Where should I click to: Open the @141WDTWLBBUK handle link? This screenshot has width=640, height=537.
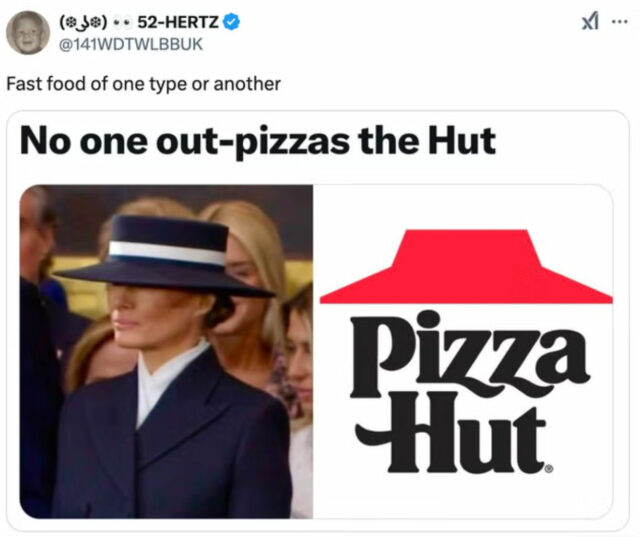[131, 44]
